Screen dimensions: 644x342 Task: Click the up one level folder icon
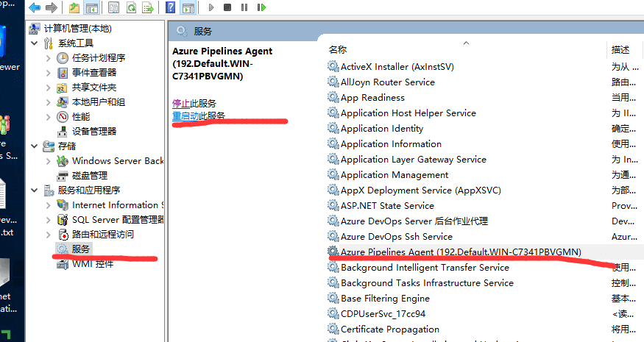pos(74,8)
